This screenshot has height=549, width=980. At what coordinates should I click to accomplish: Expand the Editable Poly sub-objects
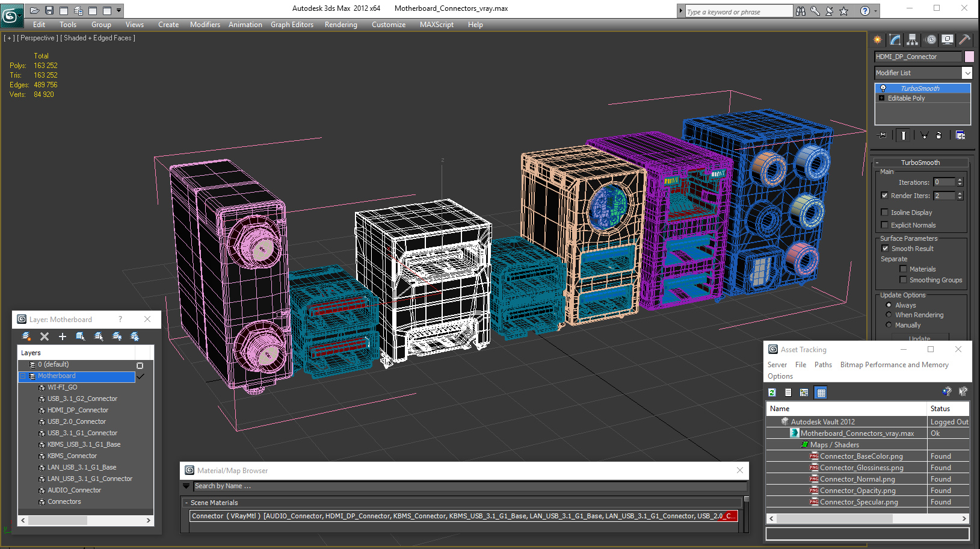pyautogui.click(x=882, y=98)
